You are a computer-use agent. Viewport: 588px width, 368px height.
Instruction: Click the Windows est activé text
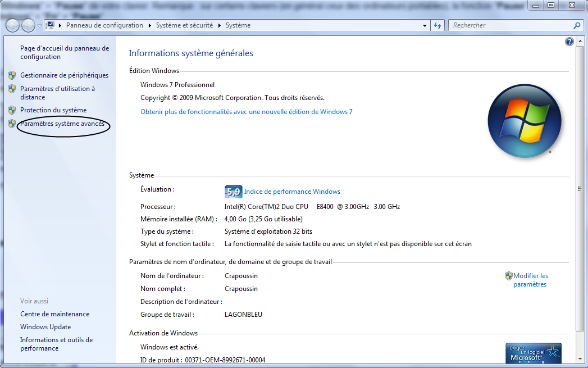pyautogui.click(x=170, y=347)
